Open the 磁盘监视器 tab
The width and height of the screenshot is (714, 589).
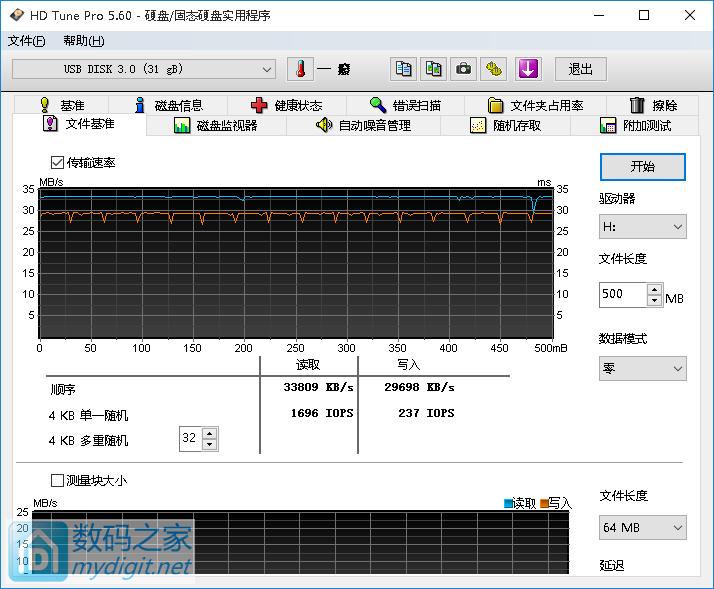[216, 125]
